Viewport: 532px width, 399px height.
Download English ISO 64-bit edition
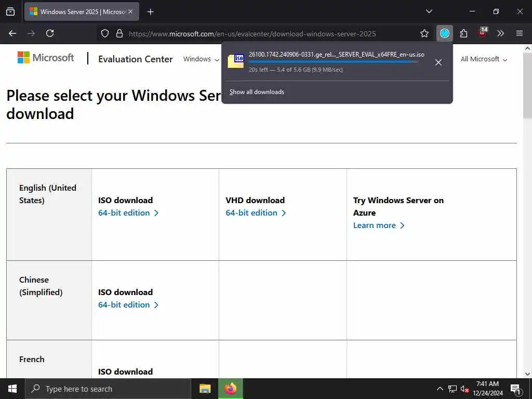tap(128, 212)
